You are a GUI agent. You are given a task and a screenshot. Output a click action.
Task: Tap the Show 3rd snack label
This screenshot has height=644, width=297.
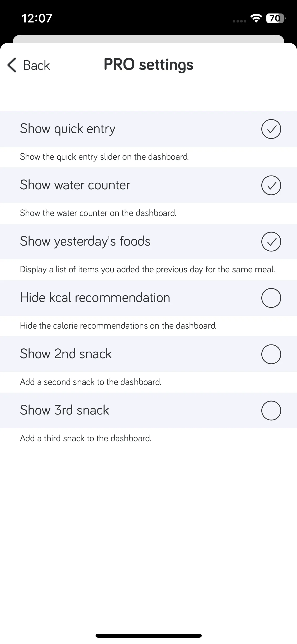64,410
